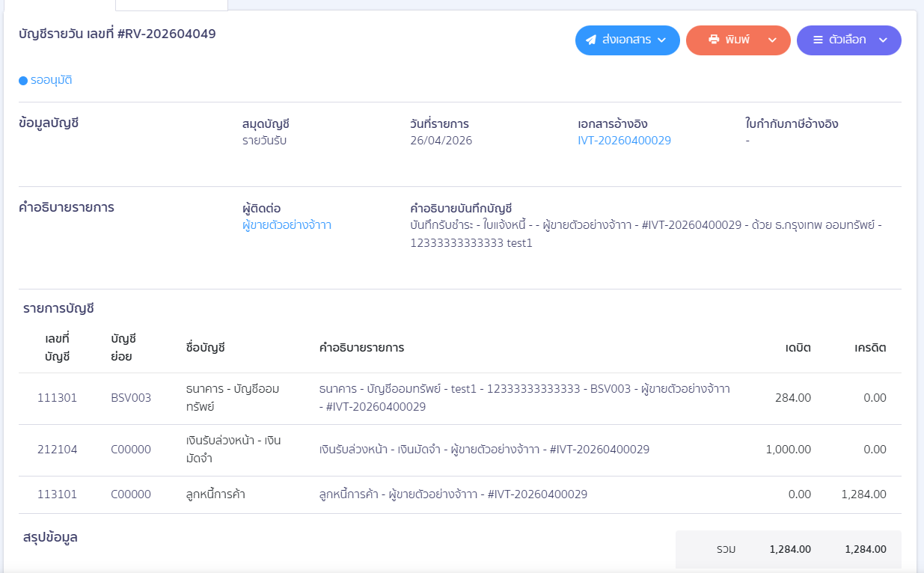924x573 pixels.
Task: Click the รวม total label
Action: 726,549
